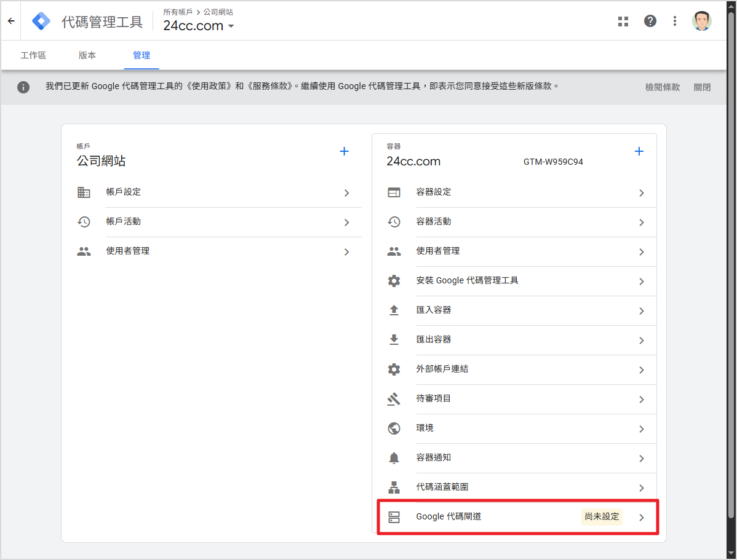
Task: Click the Tag Manager diamond logo
Action: tap(41, 21)
